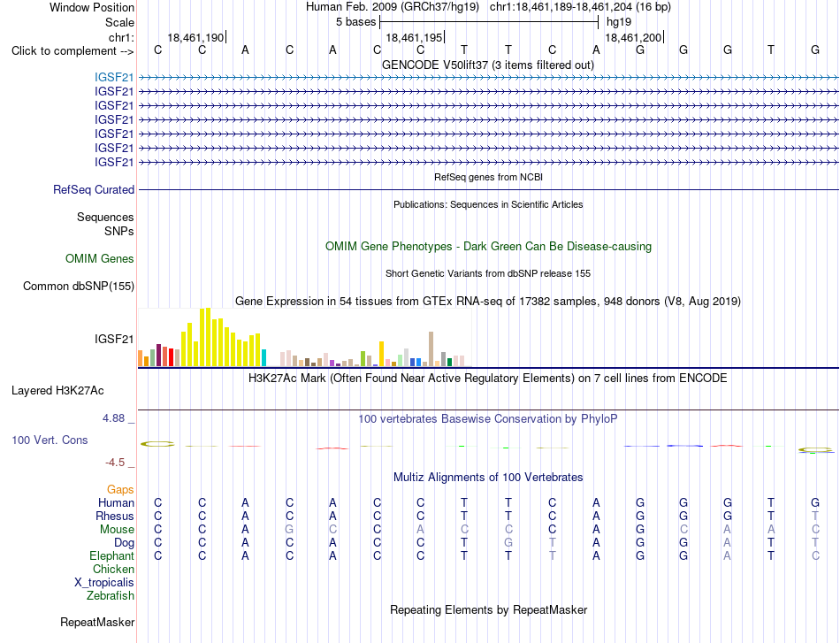
Task: Click the Gaps label in Multiz alignment
Action: 120,489
